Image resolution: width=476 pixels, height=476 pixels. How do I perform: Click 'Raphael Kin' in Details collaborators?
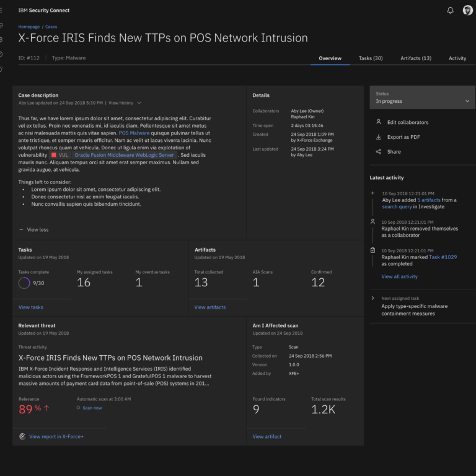(x=302, y=117)
